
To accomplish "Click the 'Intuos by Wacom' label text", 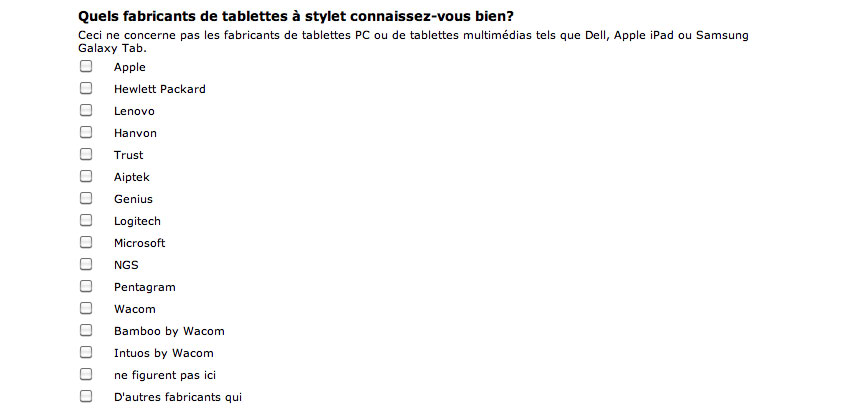I will point(164,354).
